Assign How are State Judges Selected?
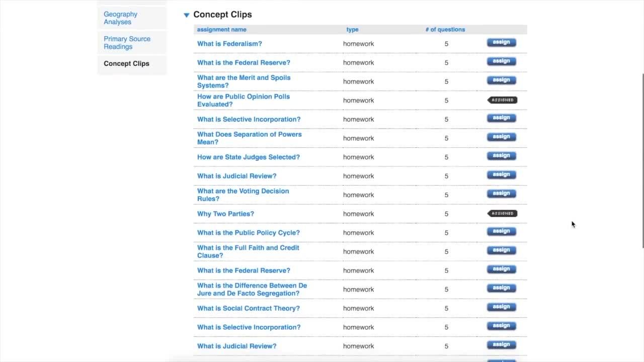644x362 pixels. click(x=501, y=156)
